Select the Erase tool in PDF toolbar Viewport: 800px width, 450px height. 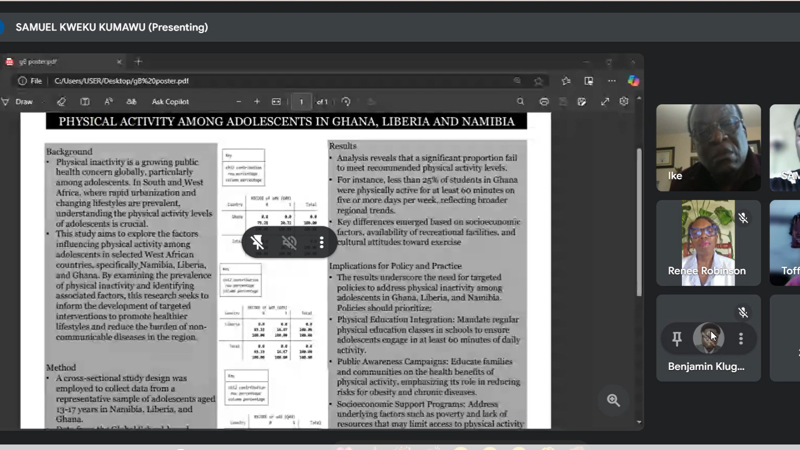pos(61,102)
